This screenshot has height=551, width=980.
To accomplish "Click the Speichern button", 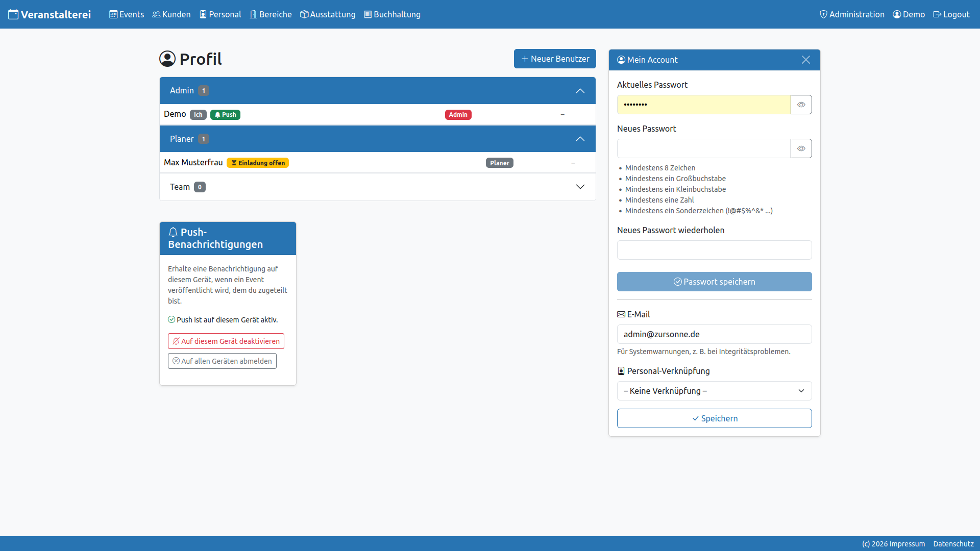I will (714, 418).
